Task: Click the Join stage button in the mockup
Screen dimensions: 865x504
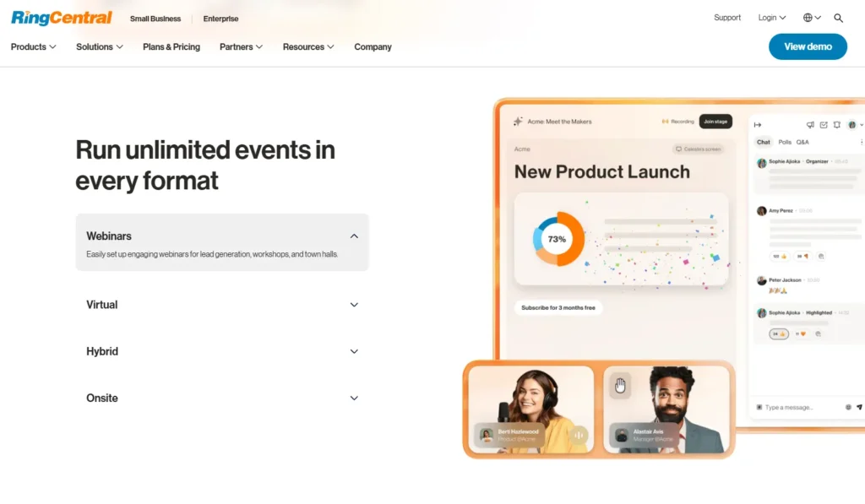Action: pos(715,122)
